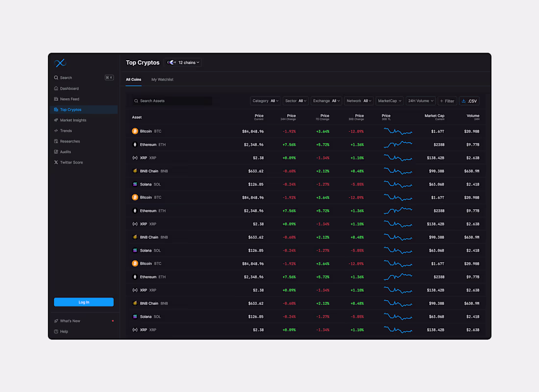Toggle the Filter option
This screenshot has height=392, width=539.
point(447,100)
